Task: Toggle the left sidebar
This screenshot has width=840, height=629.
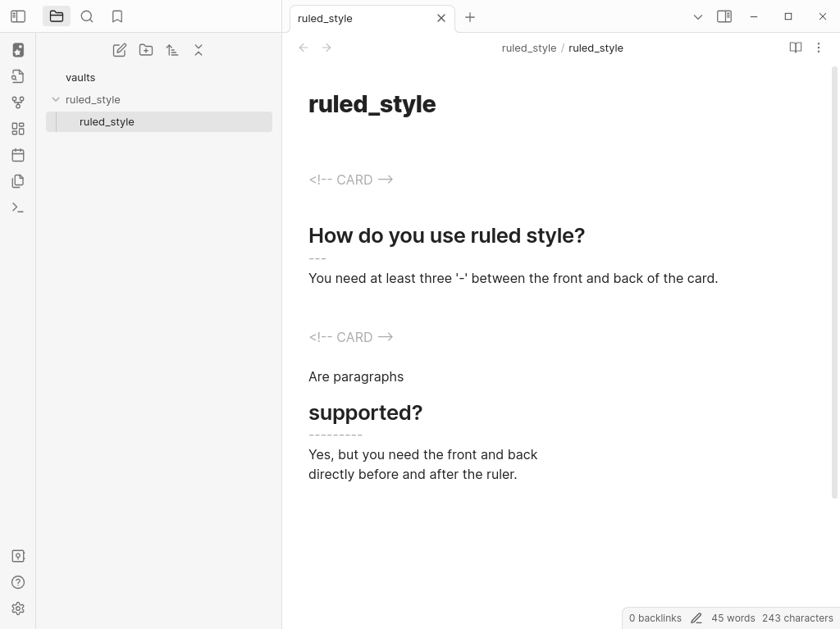Action: [18, 16]
